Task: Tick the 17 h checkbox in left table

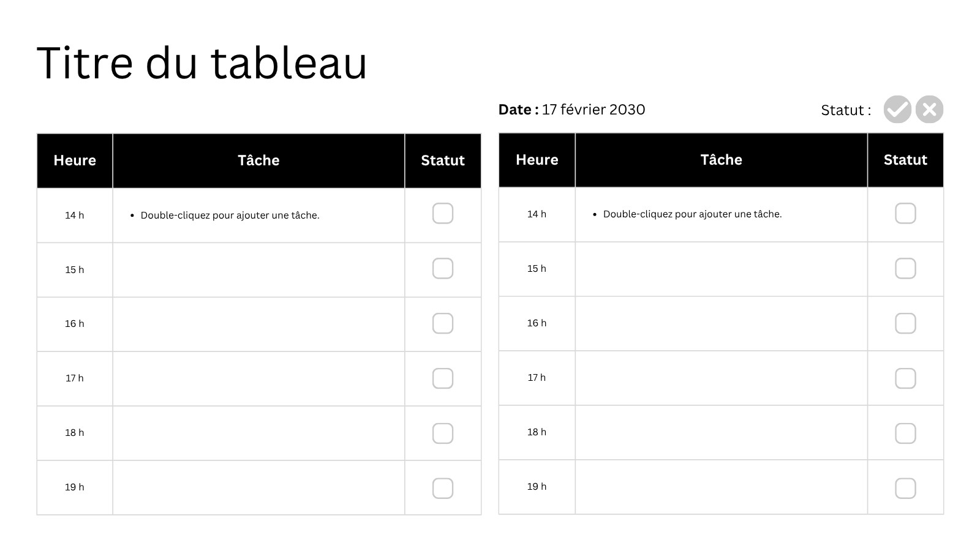Action: click(443, 378)
